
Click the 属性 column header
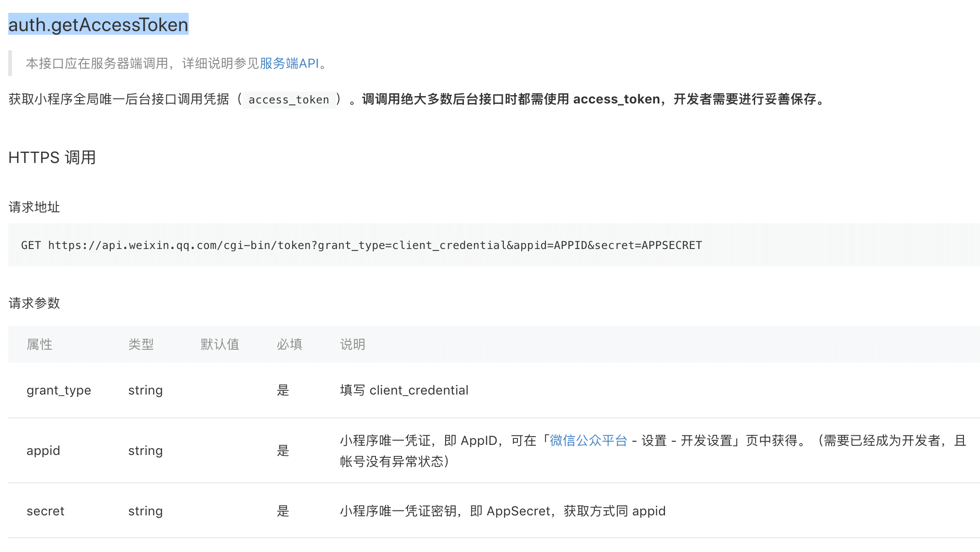(39, 344)
